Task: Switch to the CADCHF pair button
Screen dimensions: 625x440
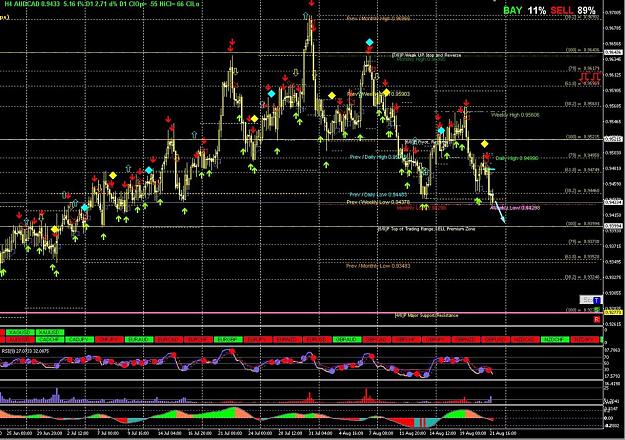Action: (x=50, y=340)
